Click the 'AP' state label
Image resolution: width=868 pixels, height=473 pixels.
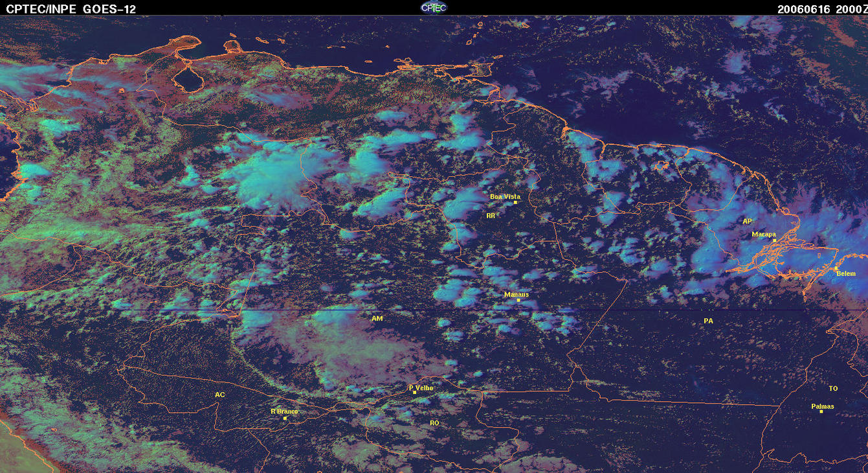[747, 221]
